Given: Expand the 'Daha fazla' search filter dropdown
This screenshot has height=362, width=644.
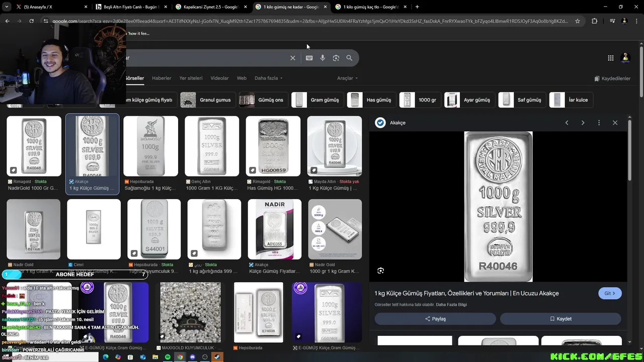Looking at the screenshot, I should click(x=269, y=78).
